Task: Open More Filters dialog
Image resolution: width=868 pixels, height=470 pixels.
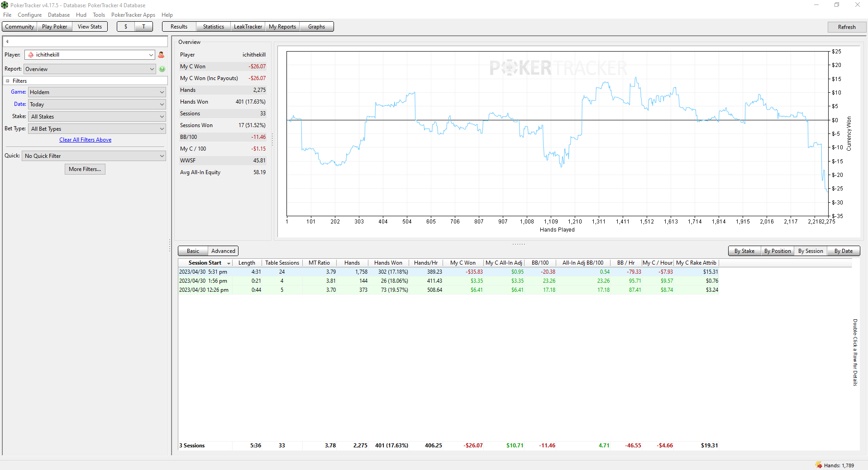Action: [x=85, y=169]
